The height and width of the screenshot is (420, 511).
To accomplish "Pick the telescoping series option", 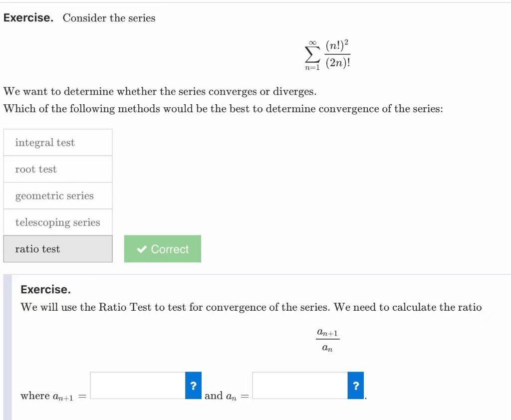I will click(x=58, y=222).
